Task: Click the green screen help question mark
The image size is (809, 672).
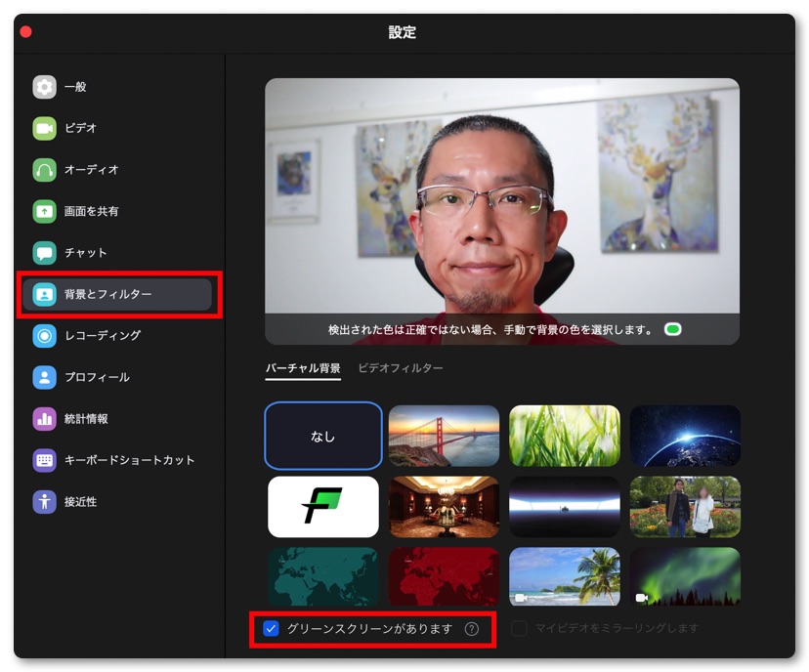Action: click(x=472, y=629)
